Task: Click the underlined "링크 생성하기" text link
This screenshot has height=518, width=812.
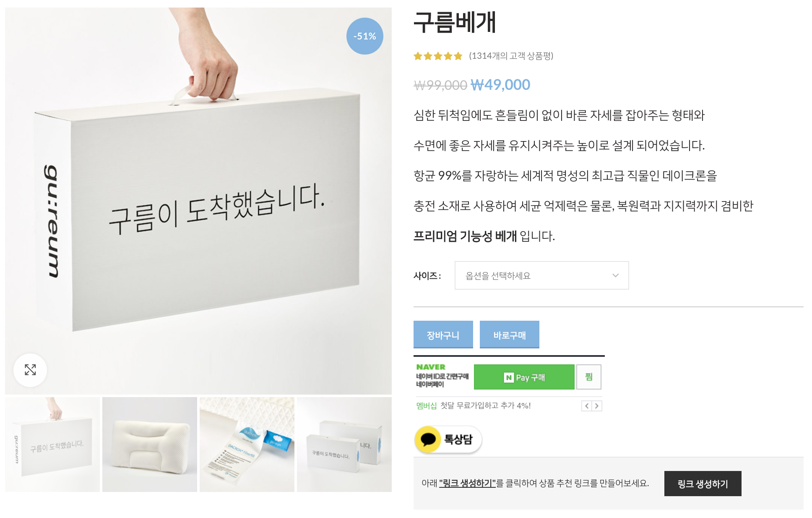Action: pyautogui.click(x=467, y=484)
